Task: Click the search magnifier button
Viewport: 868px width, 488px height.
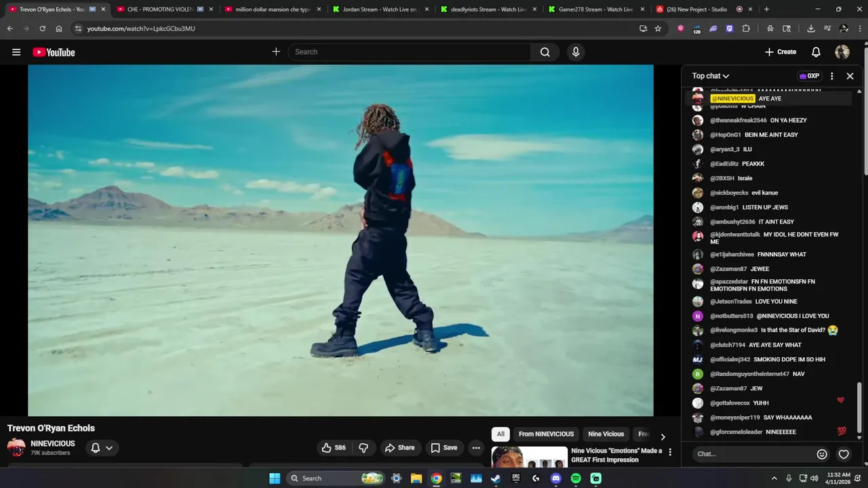Action: [545, 52]
